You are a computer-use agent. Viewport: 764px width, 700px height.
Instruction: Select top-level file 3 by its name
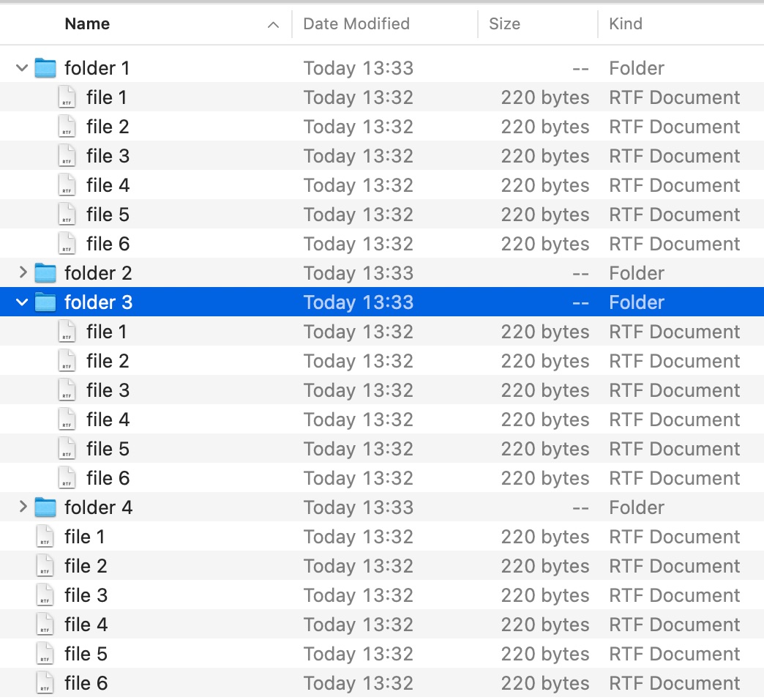click(x=86, y=595)
